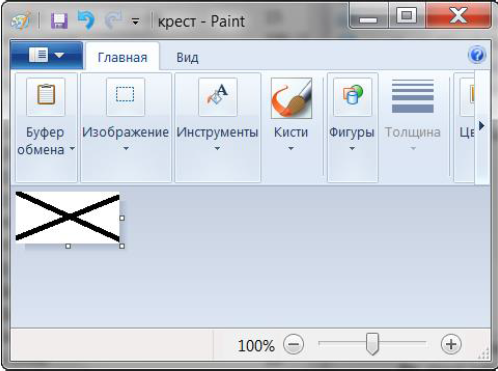Click the Толщина line thickness icon
498x371 pixels.
(x=413, y=96)
